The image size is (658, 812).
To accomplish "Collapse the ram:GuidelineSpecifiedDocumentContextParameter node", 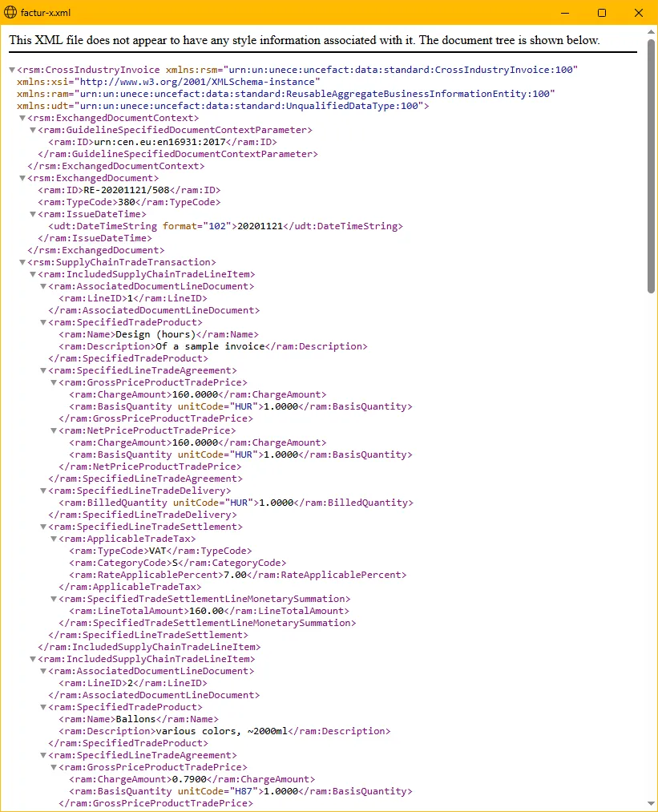I will coord(33,130).
